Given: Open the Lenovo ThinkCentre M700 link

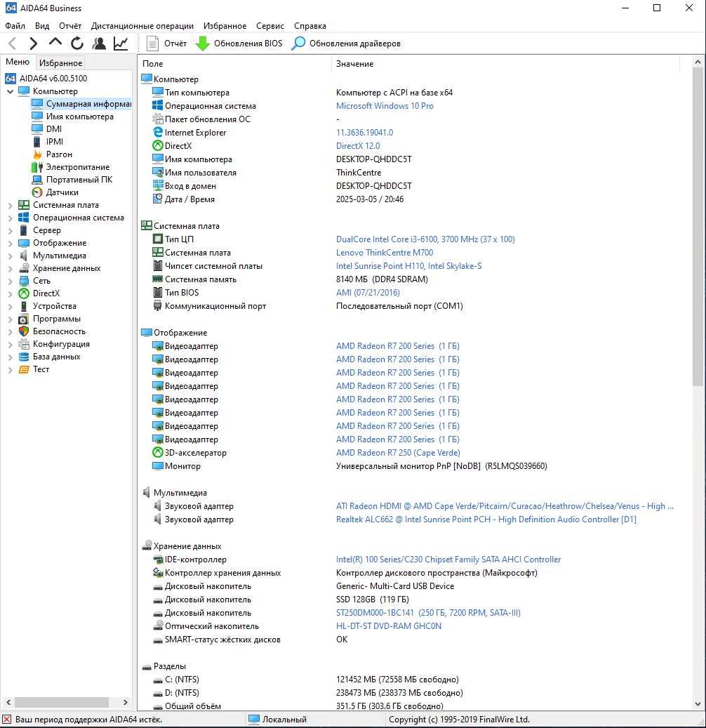Looking at the screenshot, I should (385, 253).
